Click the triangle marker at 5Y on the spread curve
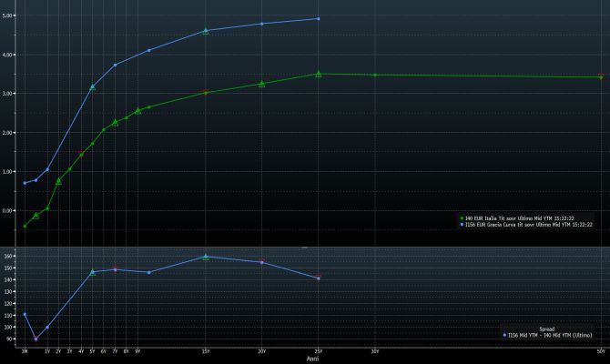 click(x=93, y=271)
